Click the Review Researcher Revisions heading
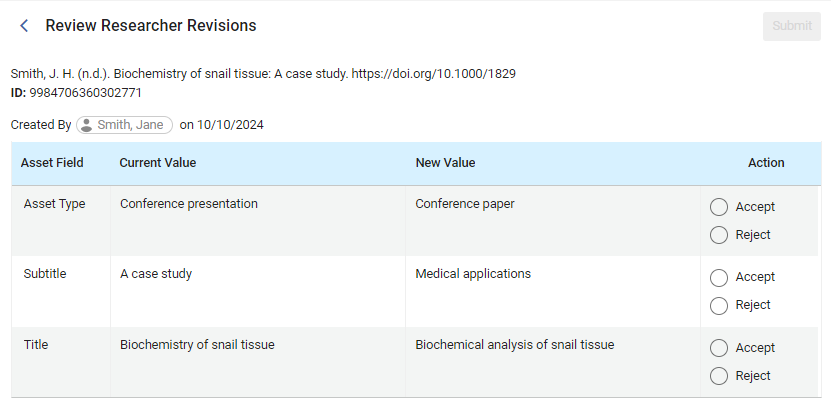Screen dimensions: 831x410 pos(151,26)
